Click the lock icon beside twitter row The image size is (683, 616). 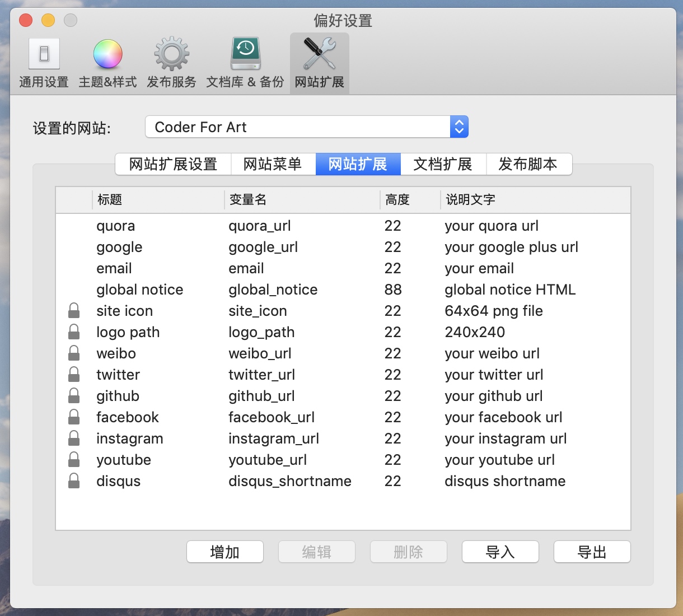(x=74, y=375)
